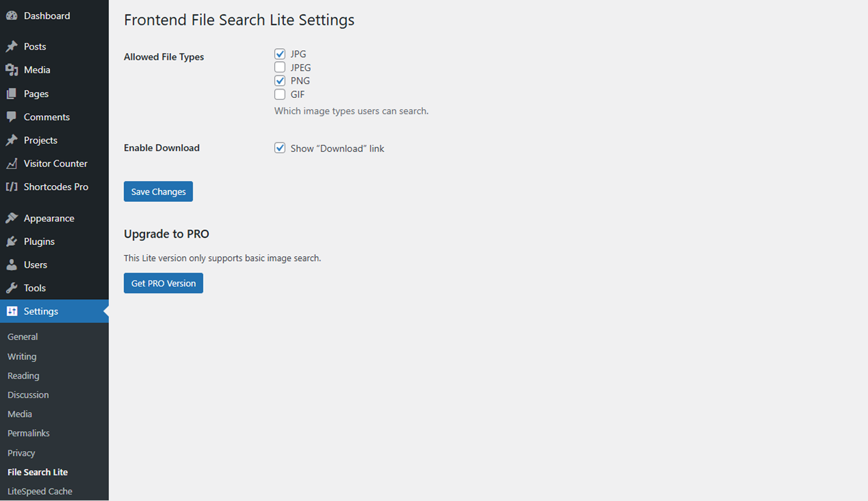Viewport: 868px width, 501px height.
Task: Enable the JPEG file type checkbox
Action: [280, 67]
